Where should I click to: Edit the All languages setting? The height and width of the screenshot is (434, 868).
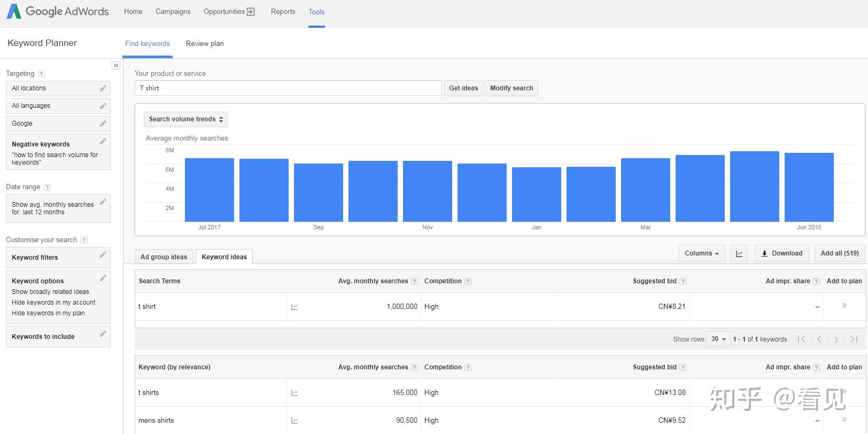click(x=103, y=106)
